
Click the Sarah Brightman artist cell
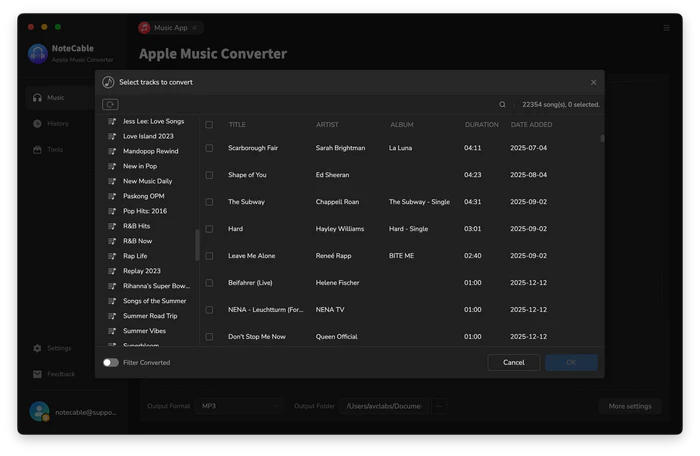[340, 148]
